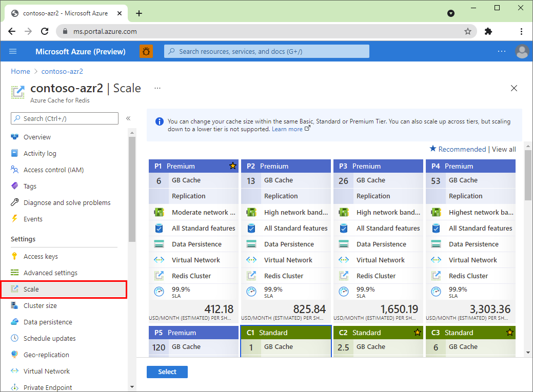Open the account avatar menu
Image resolution: width=533 pixels, height=392 pixels.
[522, 51]
